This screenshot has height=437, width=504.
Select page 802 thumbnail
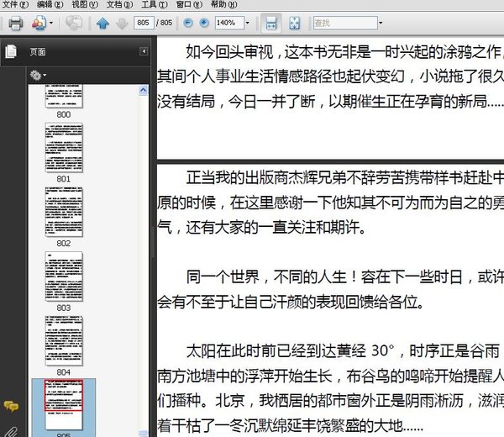(x=64, y=212)
